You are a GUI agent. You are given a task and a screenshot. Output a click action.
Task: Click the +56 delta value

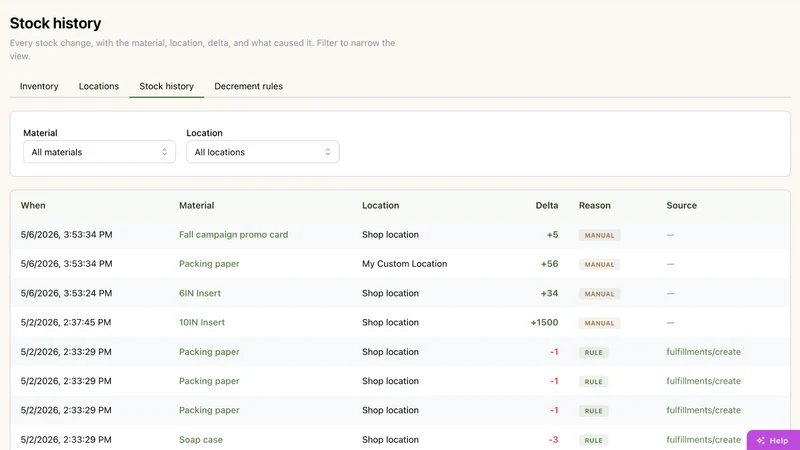[x=549, y=264]
